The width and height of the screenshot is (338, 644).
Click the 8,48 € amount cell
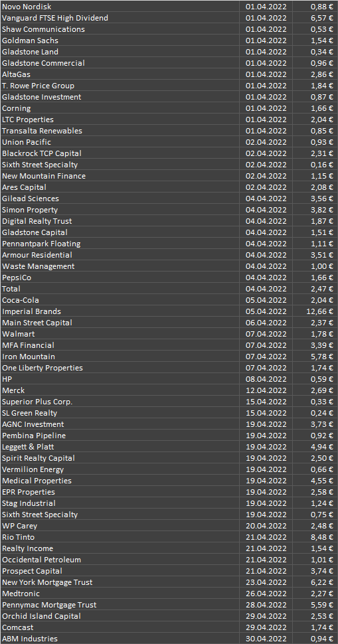click(x=315, y=538)
